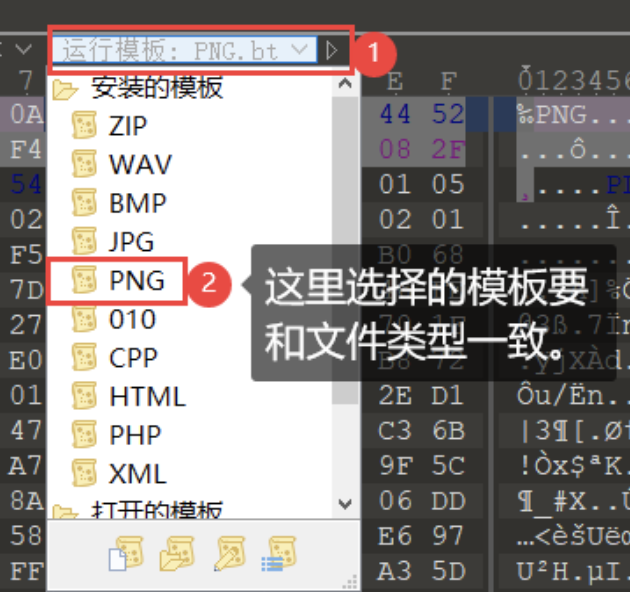Select the BMP template from list

click(137, 203)
